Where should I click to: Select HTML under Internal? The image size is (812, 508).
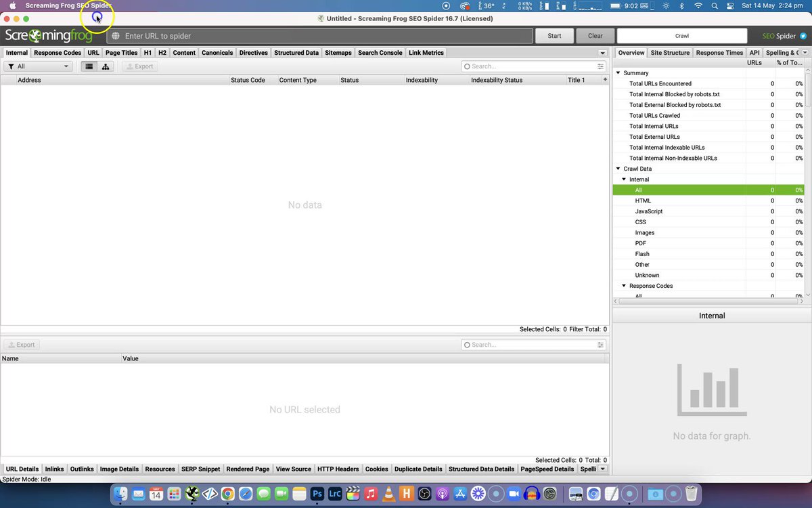pos(708,200)
